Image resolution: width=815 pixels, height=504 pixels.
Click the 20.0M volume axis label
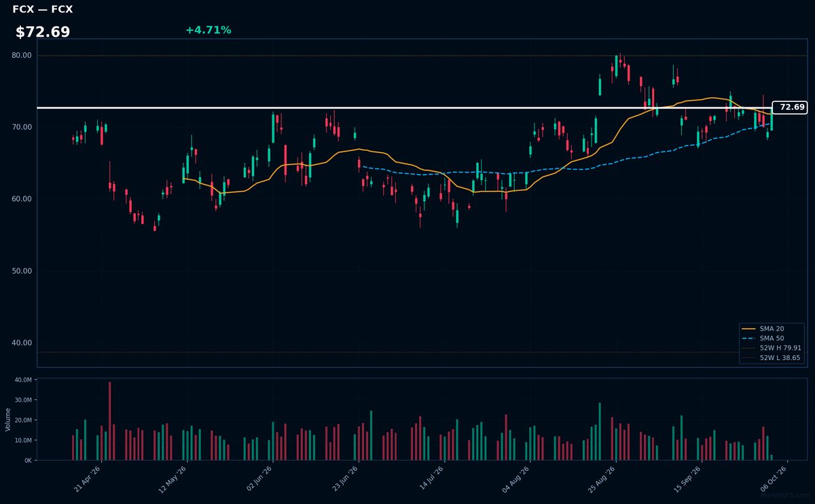pos(24,420)
